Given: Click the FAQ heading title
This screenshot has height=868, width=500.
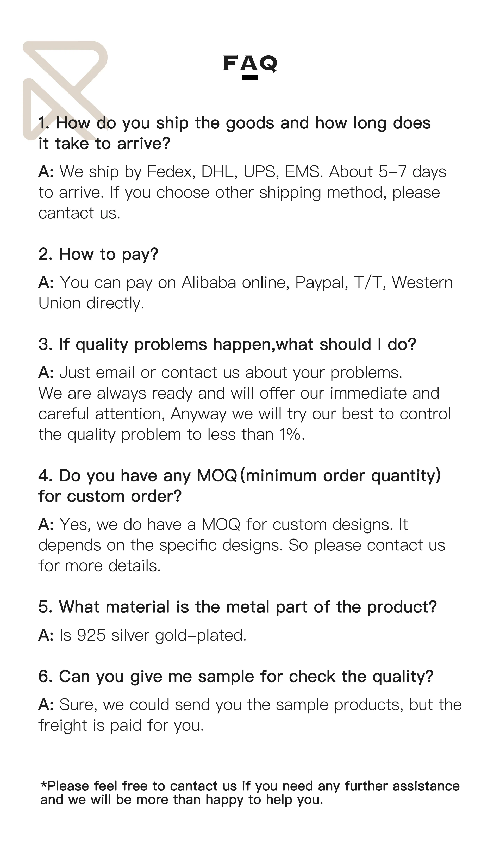Looking at the screenshot, I should pyautogui.click(x=250, y=63).
